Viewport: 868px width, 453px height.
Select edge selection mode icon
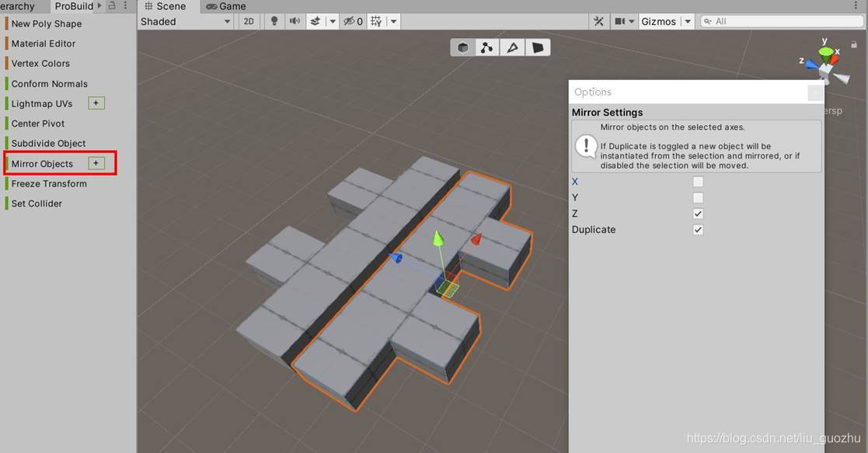tap(513, 47)
